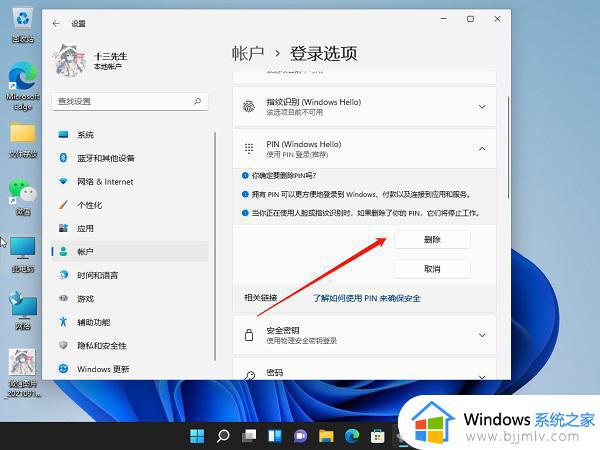Image resolution: width=600 pixels, height=450 pixels.
Task: Open 系统 in the settings sidebar
Action: coord(130,135)
